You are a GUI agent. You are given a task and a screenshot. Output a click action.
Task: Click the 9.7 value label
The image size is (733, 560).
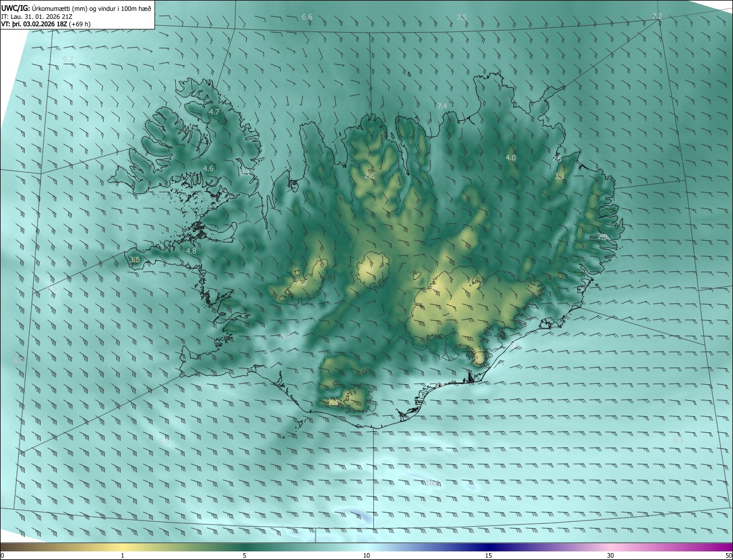(68, 60)
